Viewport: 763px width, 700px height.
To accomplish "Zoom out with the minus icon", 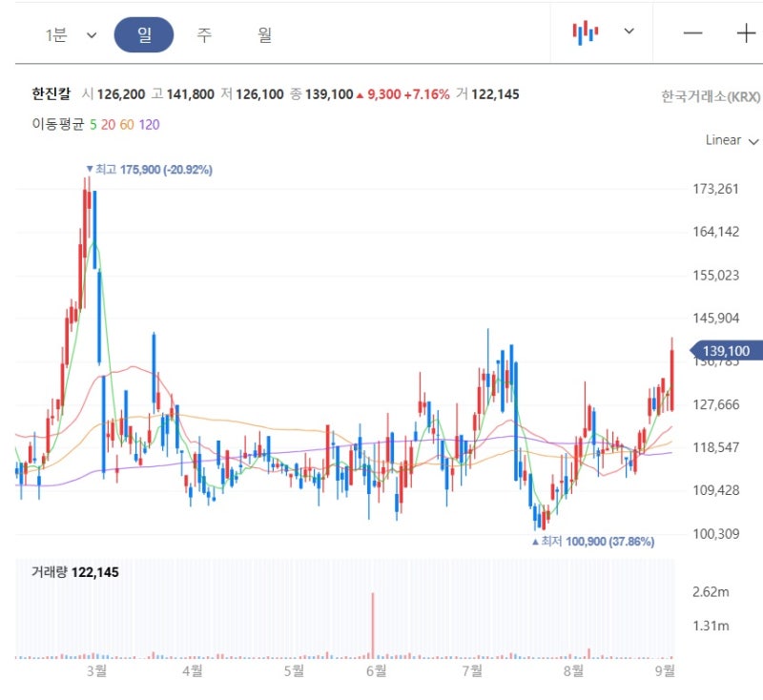I will coord(692,33).
